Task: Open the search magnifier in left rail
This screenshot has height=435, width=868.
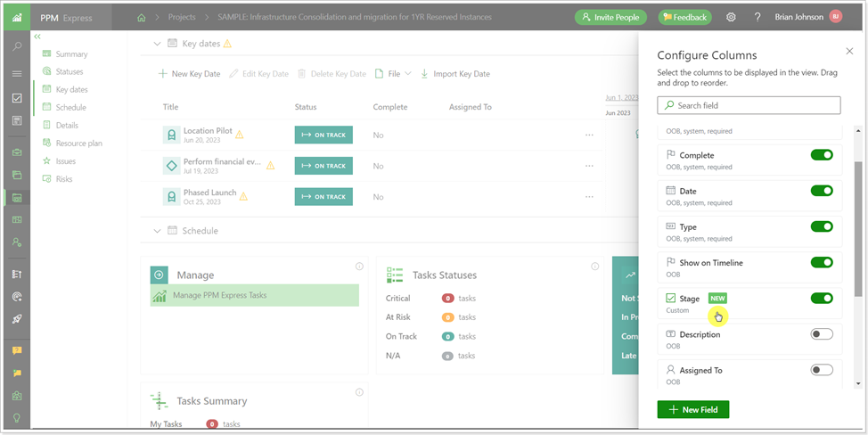Action: 17,46
